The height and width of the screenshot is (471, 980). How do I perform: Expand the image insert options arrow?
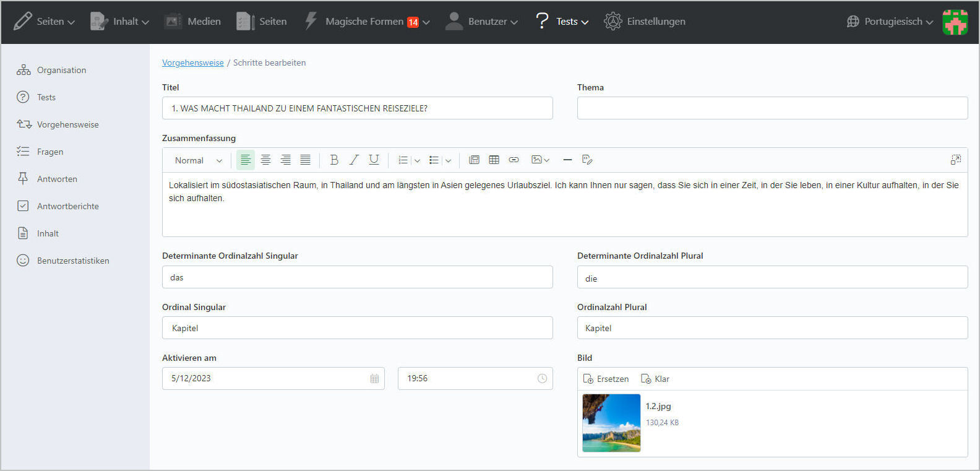point(546,160)
